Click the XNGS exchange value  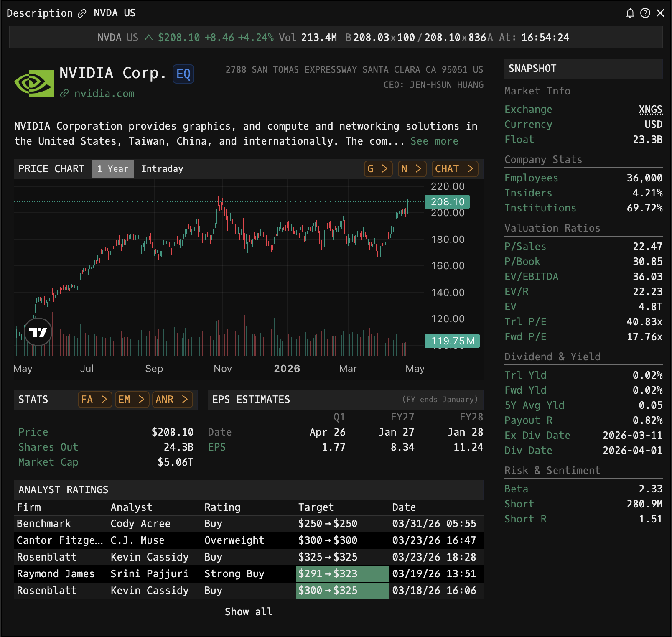coord(651,110)
